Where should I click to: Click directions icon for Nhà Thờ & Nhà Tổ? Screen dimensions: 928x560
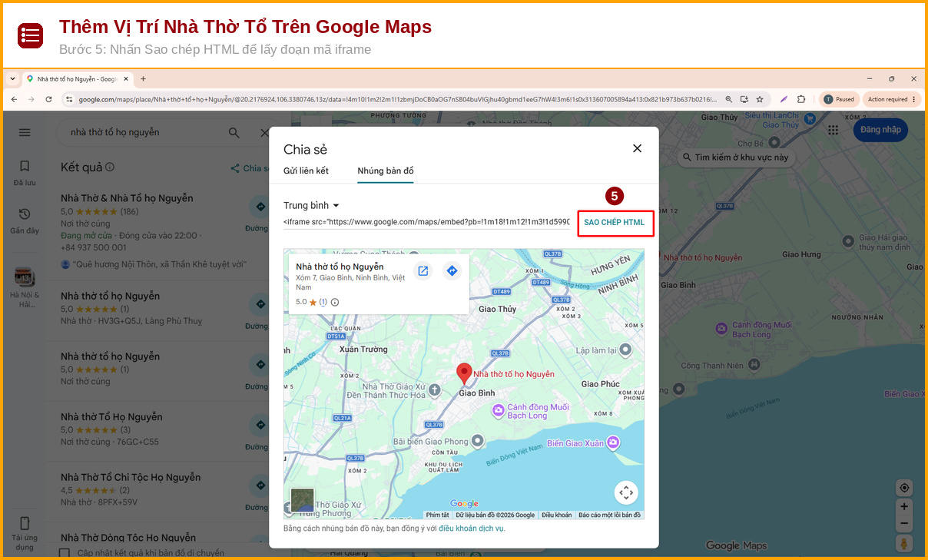point(259,207)
